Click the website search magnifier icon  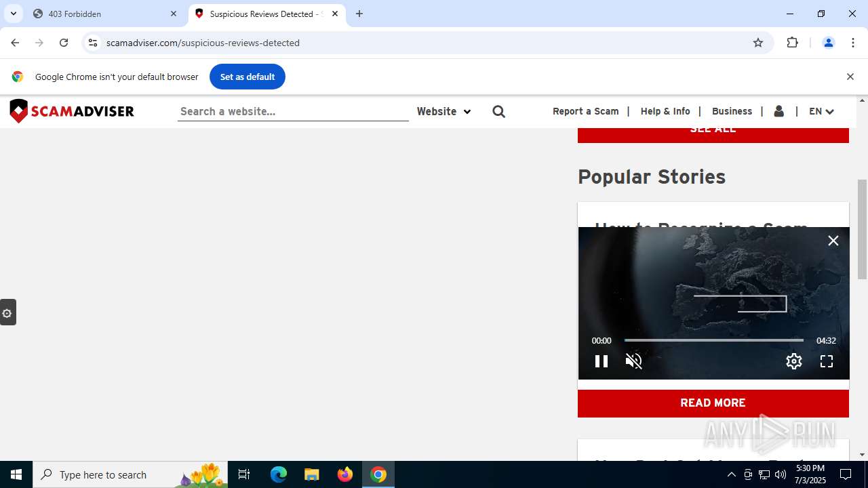(499, 111)
